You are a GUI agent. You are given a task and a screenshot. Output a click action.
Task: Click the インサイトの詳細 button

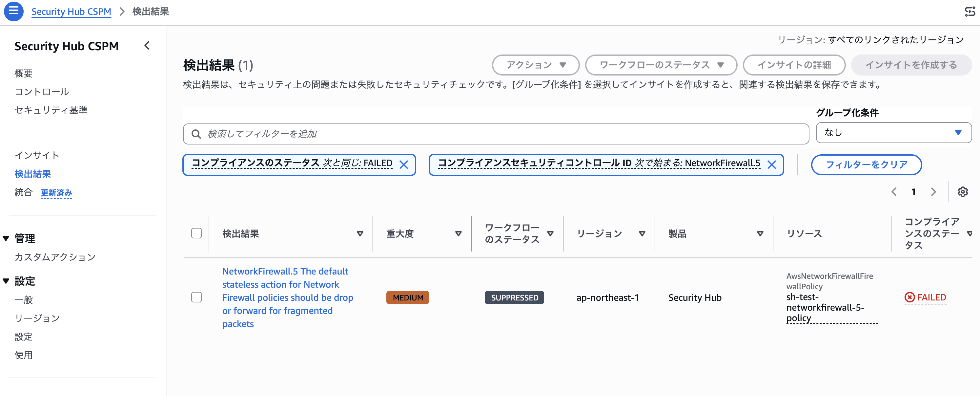tap(794, 65)
